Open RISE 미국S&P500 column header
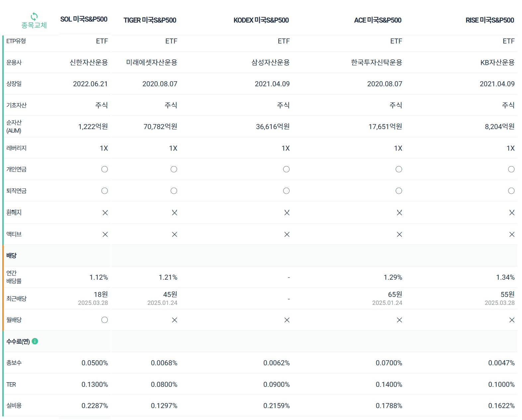522x420 pixels. click(x=490, y=20)
